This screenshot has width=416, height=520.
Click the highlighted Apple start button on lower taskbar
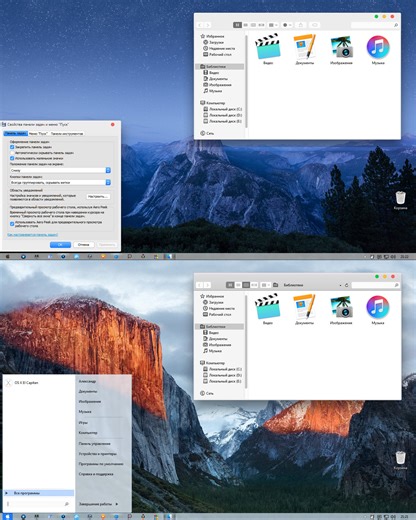pyautogui.click(x=7, y=516)
